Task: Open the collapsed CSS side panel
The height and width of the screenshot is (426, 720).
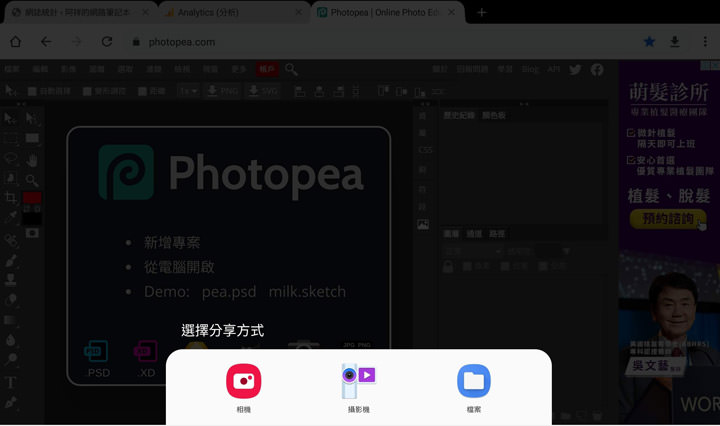Action: [x=425, y=150]
